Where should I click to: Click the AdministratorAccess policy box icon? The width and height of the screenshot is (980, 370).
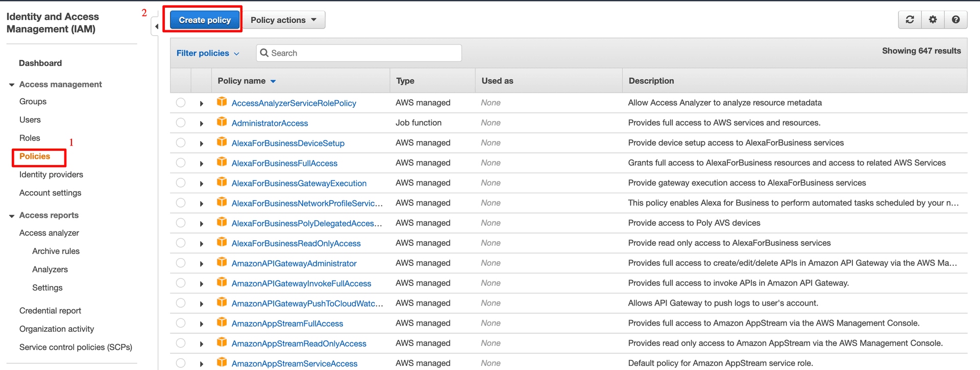[x=222, y=122]
